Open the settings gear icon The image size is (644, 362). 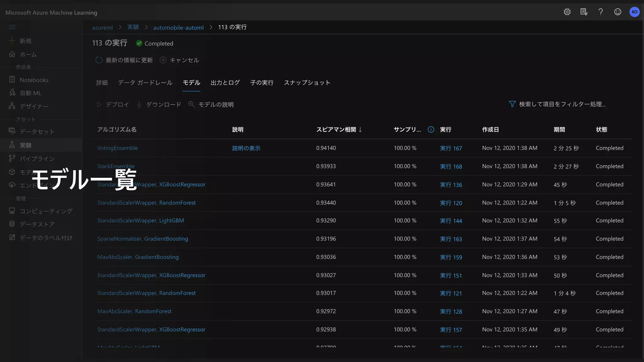pyautogui.click(x=567, y=12)
